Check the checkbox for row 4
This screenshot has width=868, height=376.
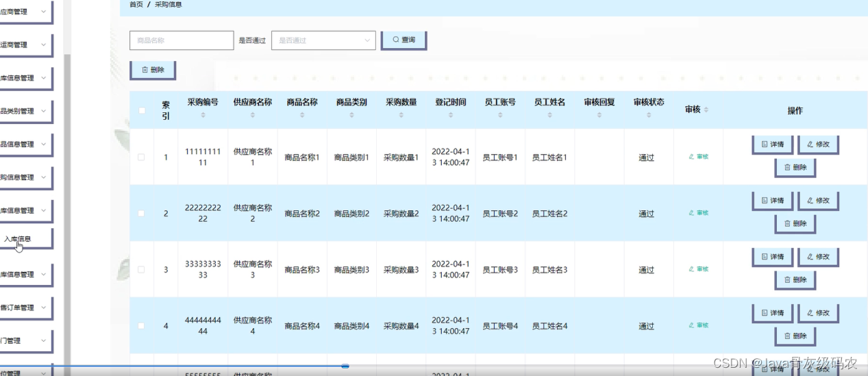pos(142,325)
